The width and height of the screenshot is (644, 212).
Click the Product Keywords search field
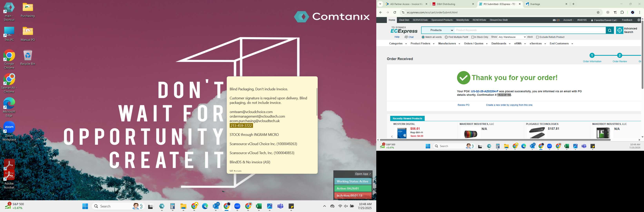tap(530, 30)
